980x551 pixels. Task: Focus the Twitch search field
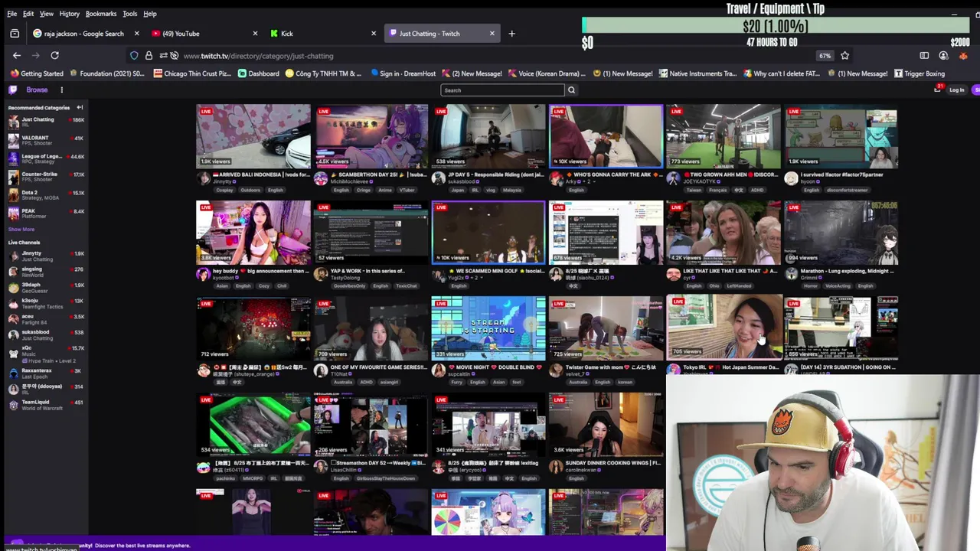point(502,90)
